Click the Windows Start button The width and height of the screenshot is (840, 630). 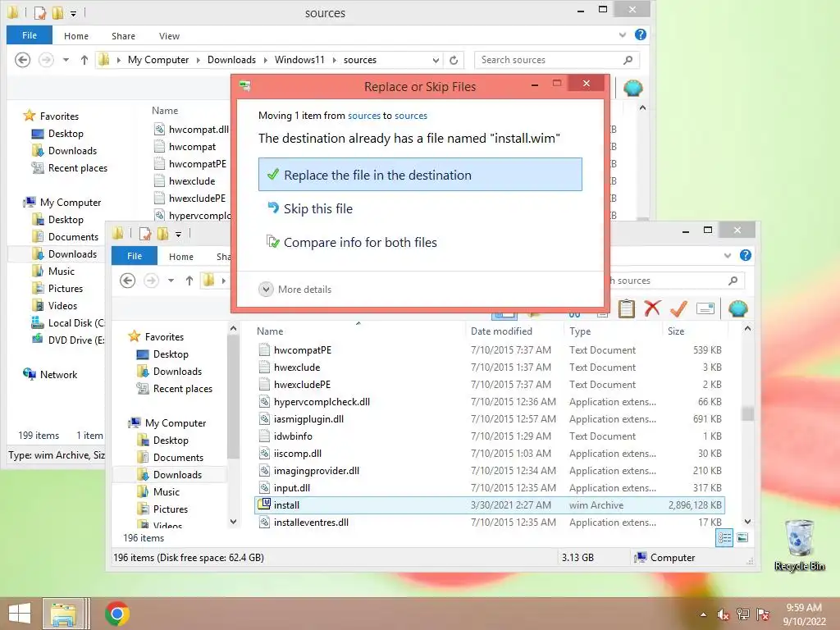click(x=20, y=614)
